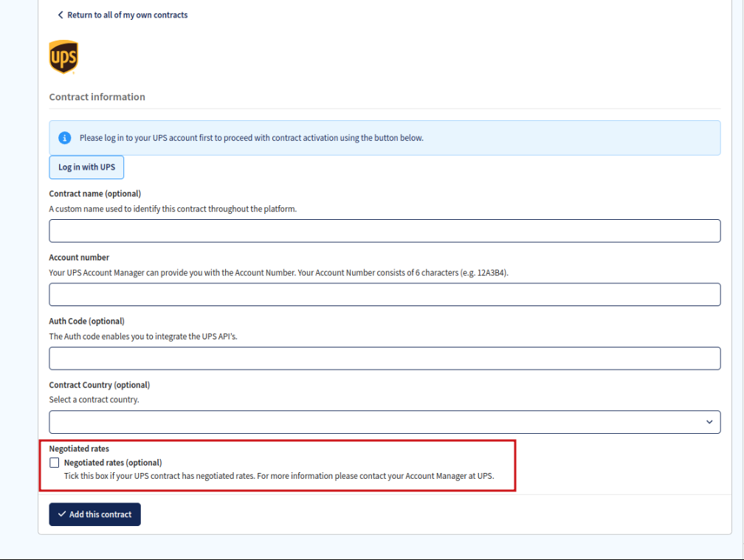Click the 'A custom name used to identify' hint
Viewport: 744px width, 560px height.
173,209
